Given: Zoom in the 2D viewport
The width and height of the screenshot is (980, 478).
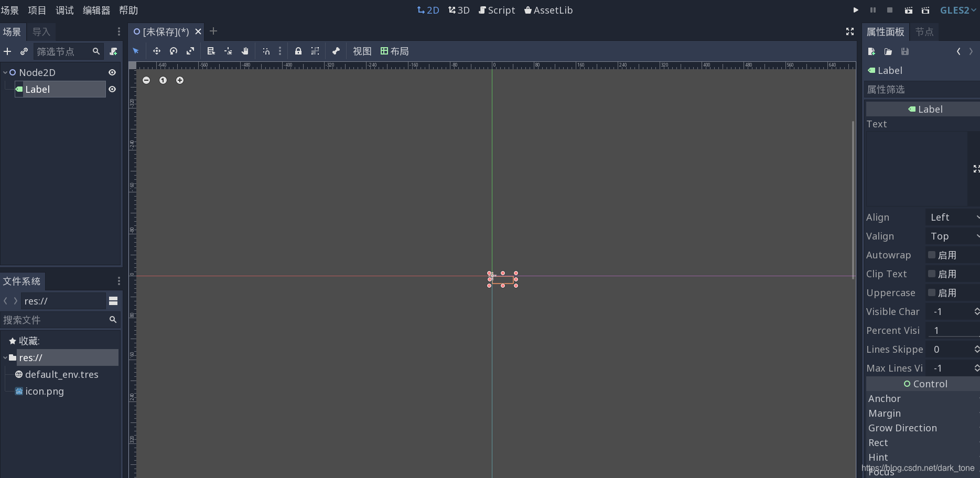Looking at the screenshot, I should coord(180,80).
